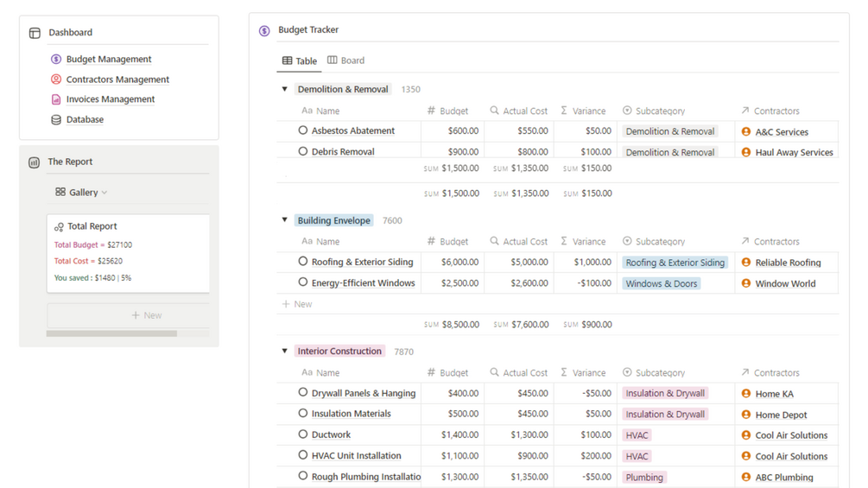Mark Energy-Efficient Windows status circle
868x488 pixels.
pos(303,282)
